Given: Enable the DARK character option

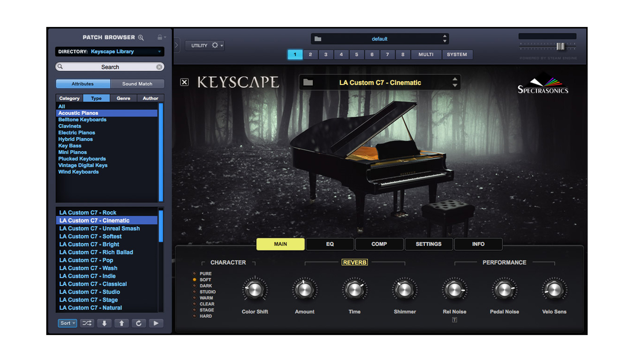Looking at the screenshot, I should [x=195, y=286].
